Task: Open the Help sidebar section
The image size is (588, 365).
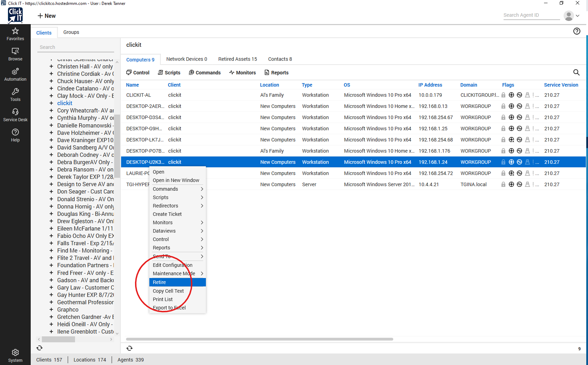Action: pos(15,136)
